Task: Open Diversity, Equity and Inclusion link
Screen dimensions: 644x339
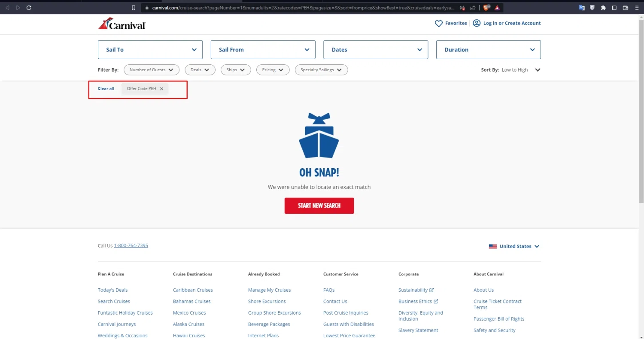Action: click(421, 316)
